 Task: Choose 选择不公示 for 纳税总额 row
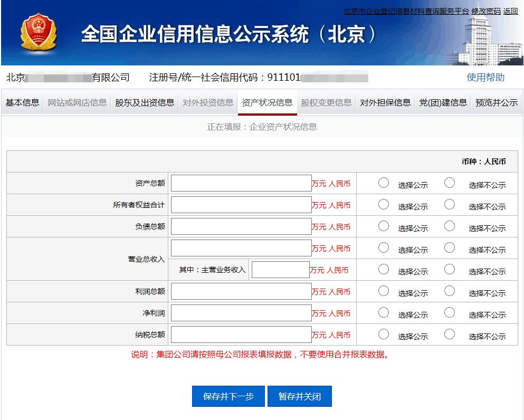click(450, 334)
